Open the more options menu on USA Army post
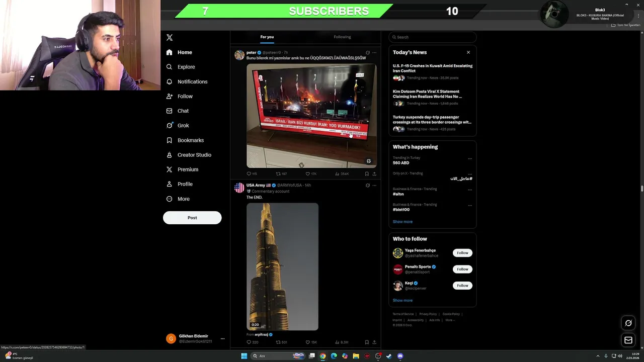Image resolution: width=644 pixels, height=362 pixels. tap(374, 185)
